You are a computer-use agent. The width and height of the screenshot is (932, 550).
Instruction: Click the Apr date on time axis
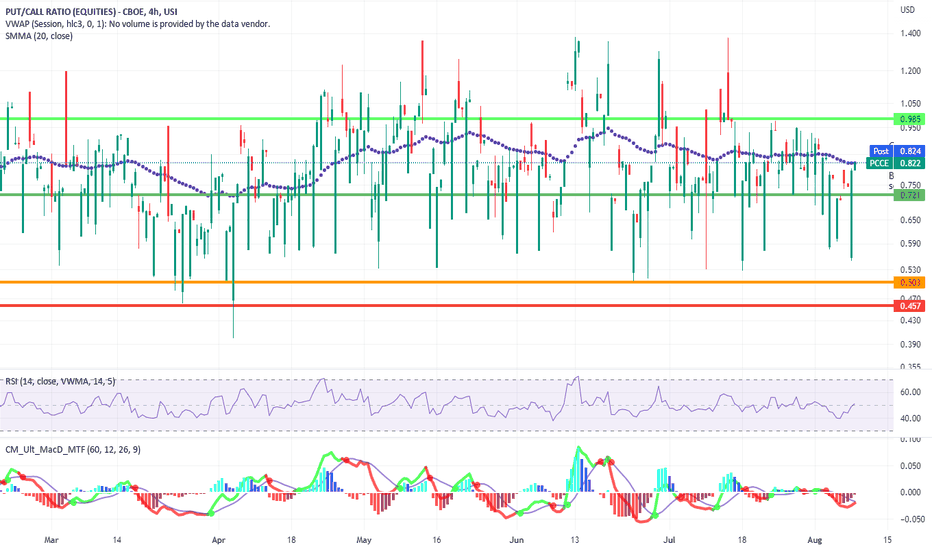(219, 540)
